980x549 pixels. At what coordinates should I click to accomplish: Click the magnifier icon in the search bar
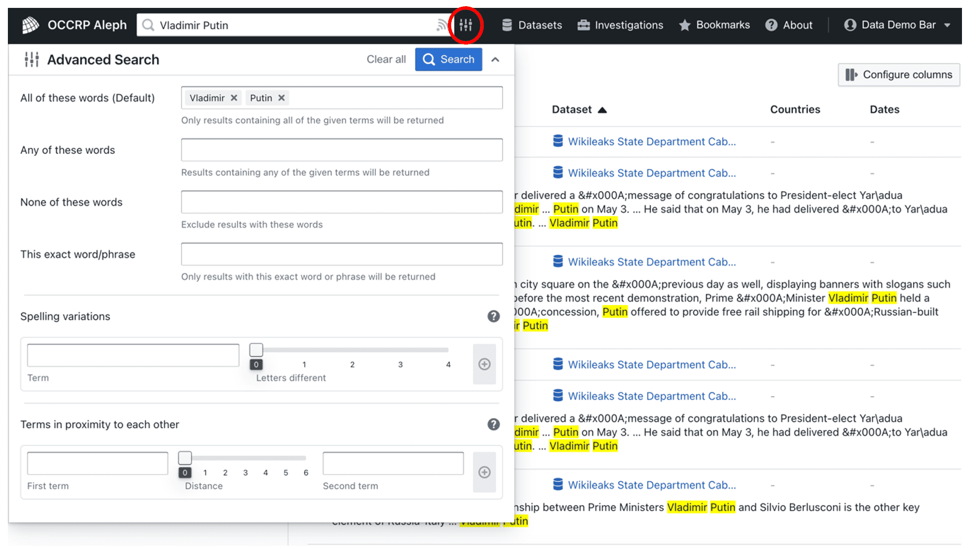[148, 25]
